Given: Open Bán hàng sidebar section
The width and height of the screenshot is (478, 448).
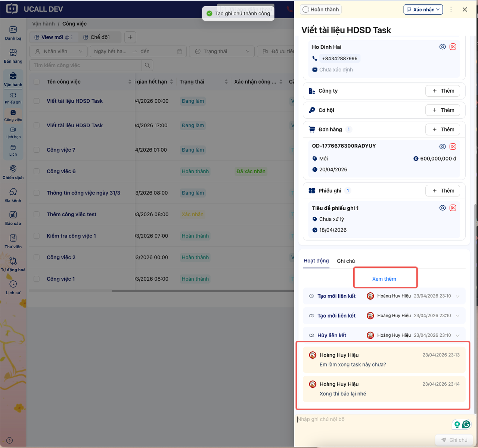Looking at the screenshot, I should point(13,56).
